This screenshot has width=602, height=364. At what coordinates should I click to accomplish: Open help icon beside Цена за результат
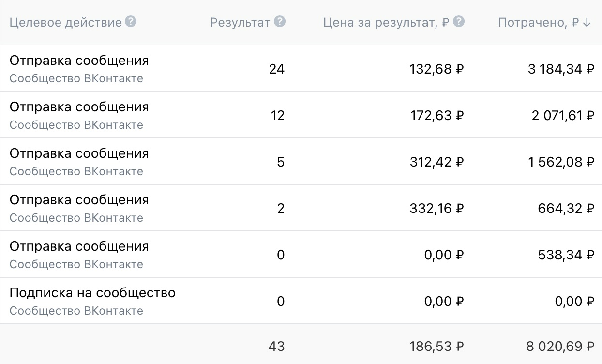(459, 22)
